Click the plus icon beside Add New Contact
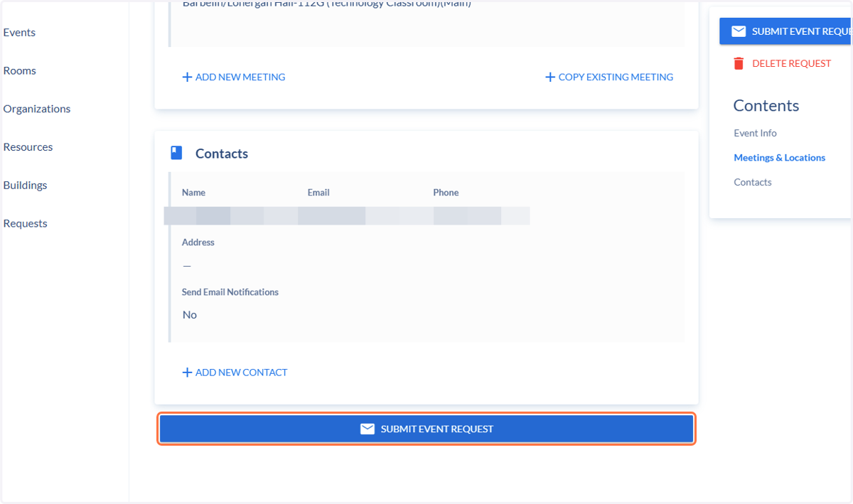This screenshot has width=853, height=504. click(x=188, y=372)
